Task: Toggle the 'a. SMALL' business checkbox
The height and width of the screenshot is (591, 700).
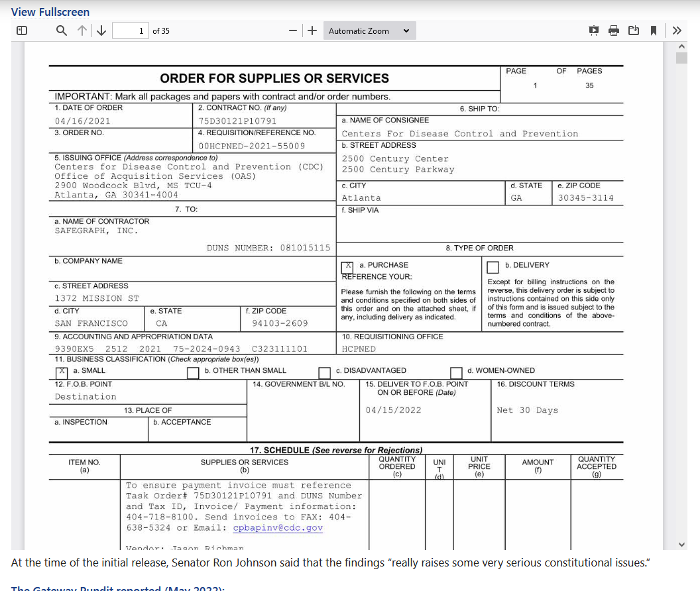Action: click(62, 372)
